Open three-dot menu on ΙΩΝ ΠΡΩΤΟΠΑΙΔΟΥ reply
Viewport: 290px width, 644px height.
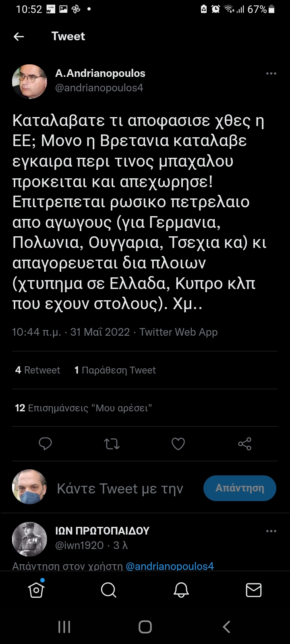(271, 531)
